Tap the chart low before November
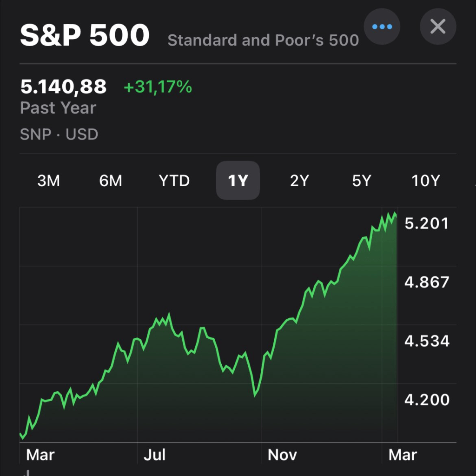The height and width of the screenshot is (476, 476). [255, 395]
